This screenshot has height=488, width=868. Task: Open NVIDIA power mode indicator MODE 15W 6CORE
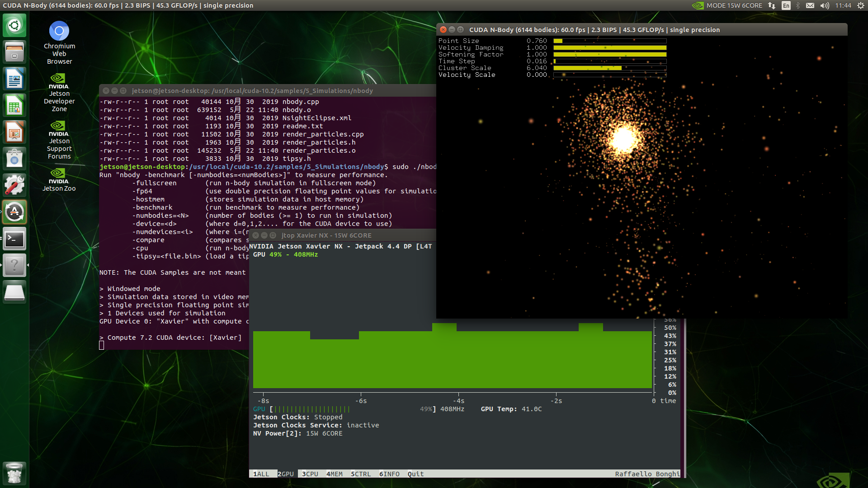click(727, 5)
